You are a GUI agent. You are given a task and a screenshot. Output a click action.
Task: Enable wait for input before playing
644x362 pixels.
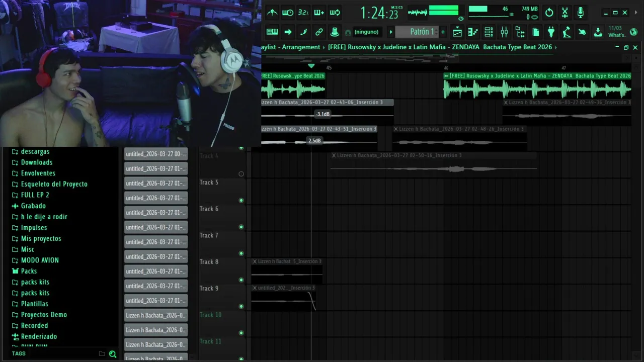288,13
